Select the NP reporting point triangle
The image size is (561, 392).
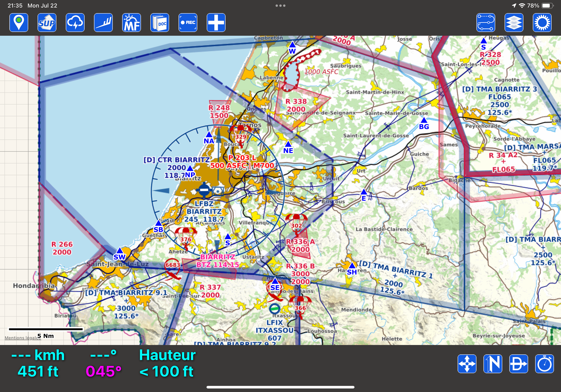point(190,168)
